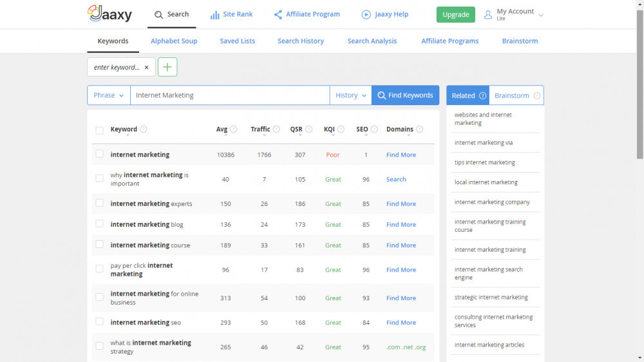Add a new keyword tab with the plus icon

pos(167,67)
